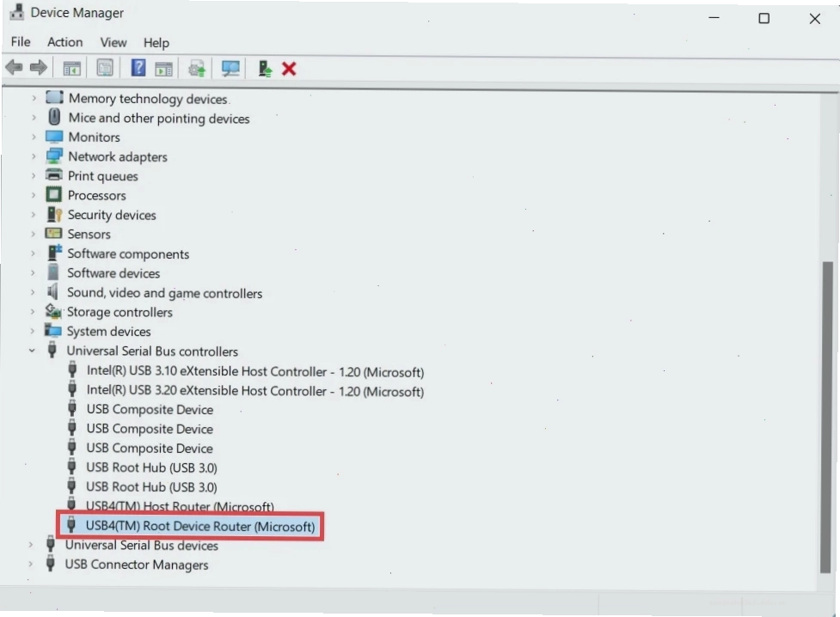Image resolution: width=840 pixels, height=617 pixels.
Task: Open the Properties toolbar icon
Action: 105,68
